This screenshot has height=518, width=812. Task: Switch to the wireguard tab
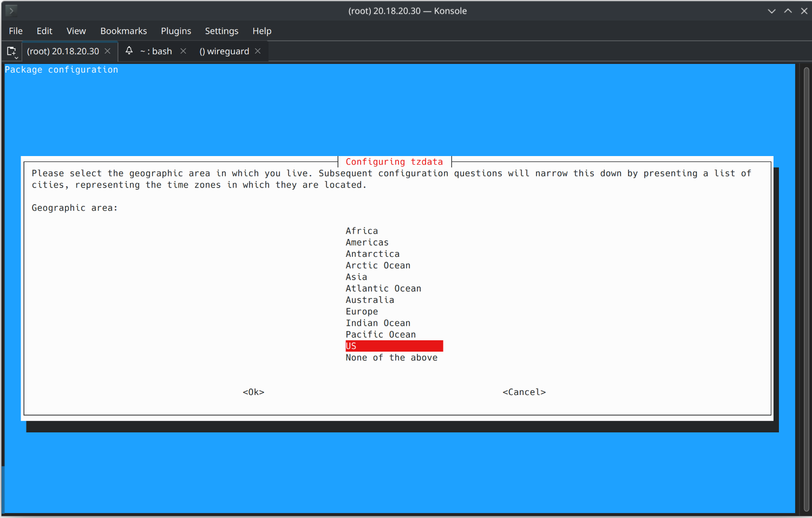(x=224, y=51)
